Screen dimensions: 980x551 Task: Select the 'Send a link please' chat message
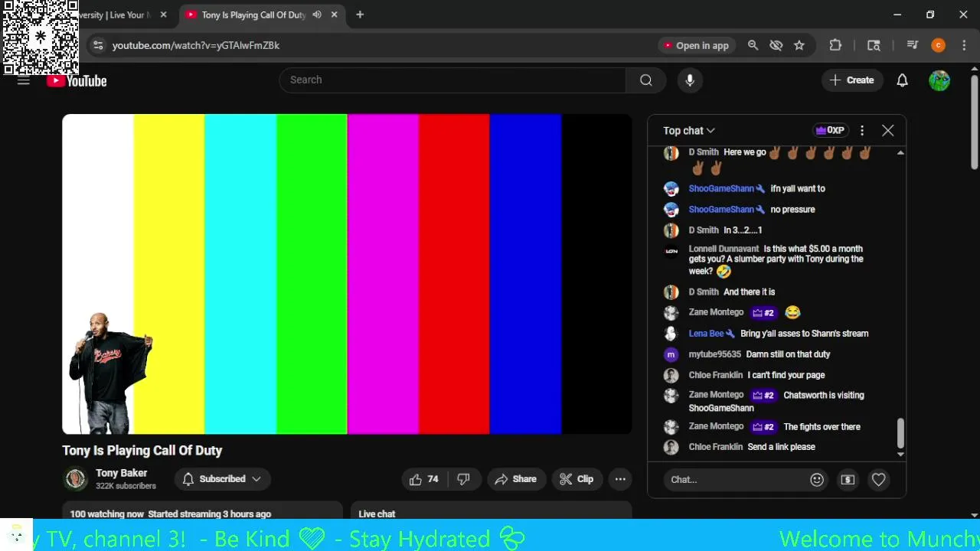(x=781, y=447)
